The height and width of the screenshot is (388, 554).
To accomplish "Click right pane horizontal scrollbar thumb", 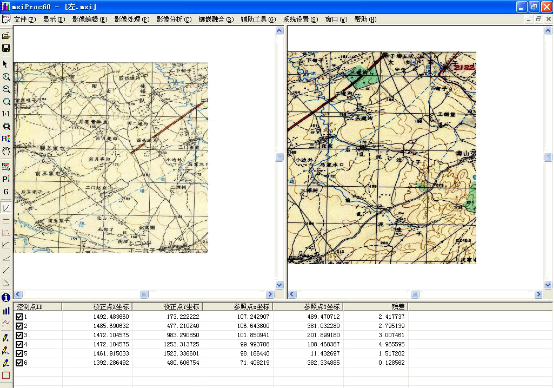I will pyautogui.click(x=415, y=294).
